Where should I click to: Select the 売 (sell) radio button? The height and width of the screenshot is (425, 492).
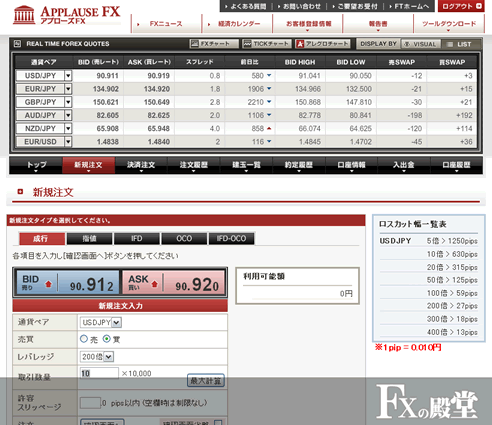click(x=84, y=339)
